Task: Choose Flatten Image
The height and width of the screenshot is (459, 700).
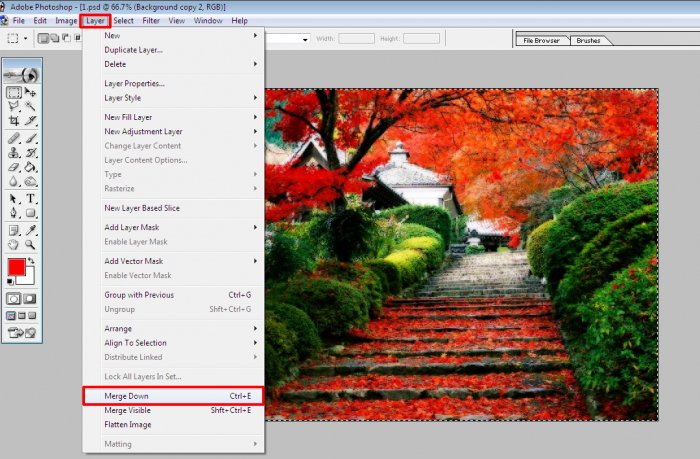Action: click(x=174, y=425)
